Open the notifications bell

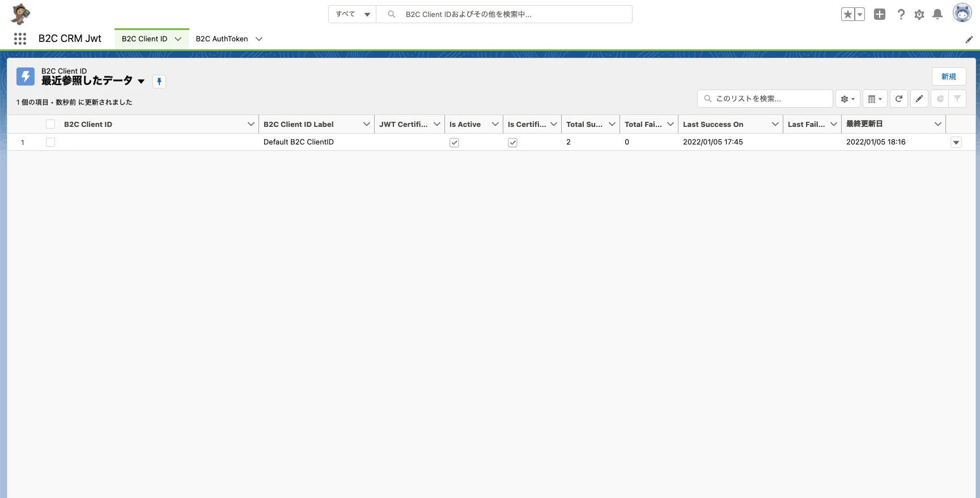(x=937, y=14)
